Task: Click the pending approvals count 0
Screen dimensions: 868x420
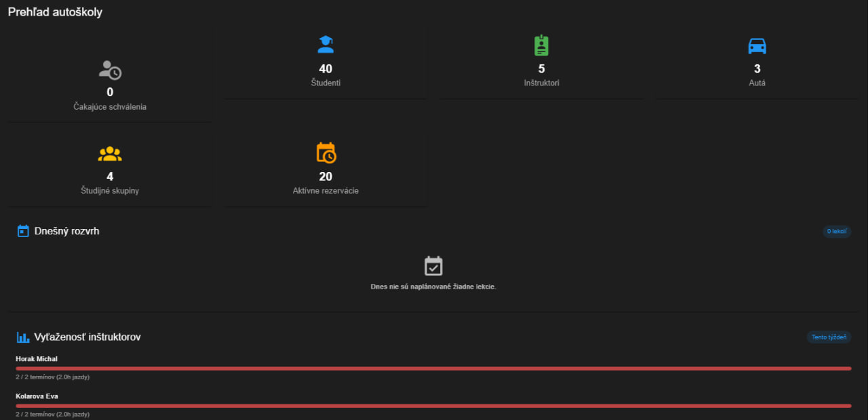Action: coord(110,92)
